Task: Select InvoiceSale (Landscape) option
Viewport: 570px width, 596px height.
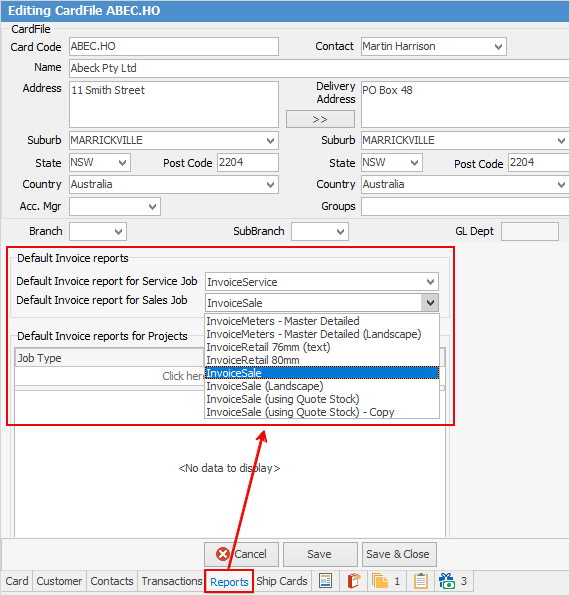Action: coord(322,386)
